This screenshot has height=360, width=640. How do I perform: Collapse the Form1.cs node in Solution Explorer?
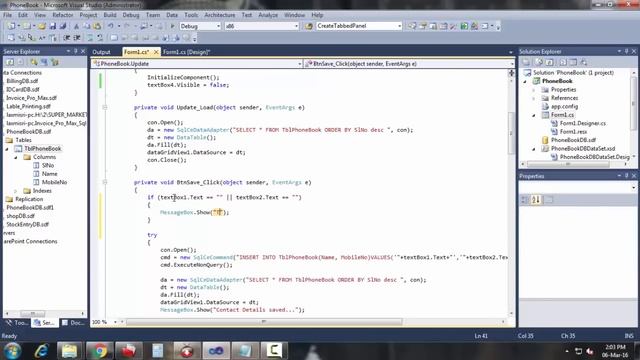534,115
